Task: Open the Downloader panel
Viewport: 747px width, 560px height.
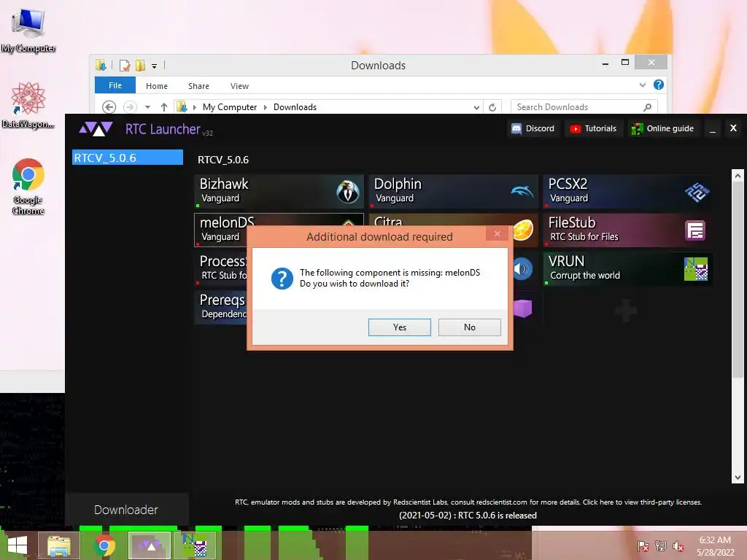Action: (126, 510)
